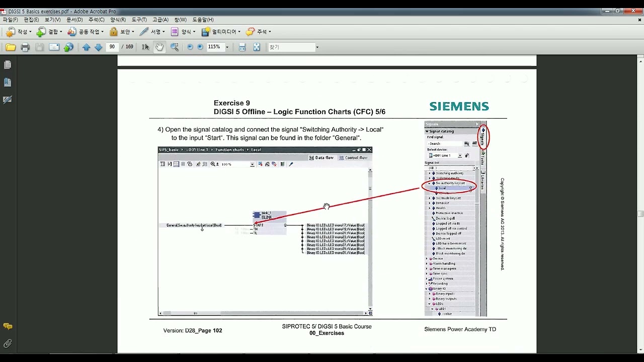Click the 보안 padlock icon
The image size is (644, 362).
(113, 32)
